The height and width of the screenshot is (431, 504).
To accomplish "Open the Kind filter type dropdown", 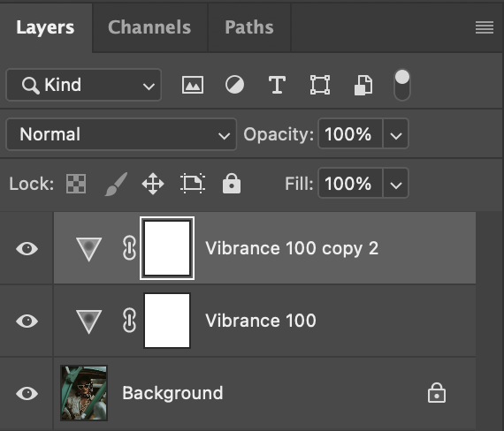I will click(x=84, y=85).
